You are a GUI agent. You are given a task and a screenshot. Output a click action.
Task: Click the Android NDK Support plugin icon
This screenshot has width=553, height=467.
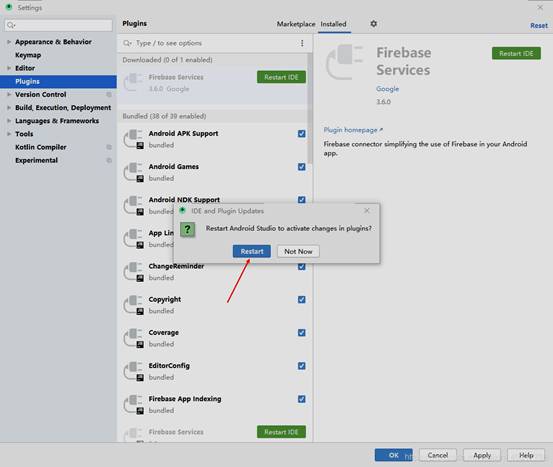(x=134, y=206)
